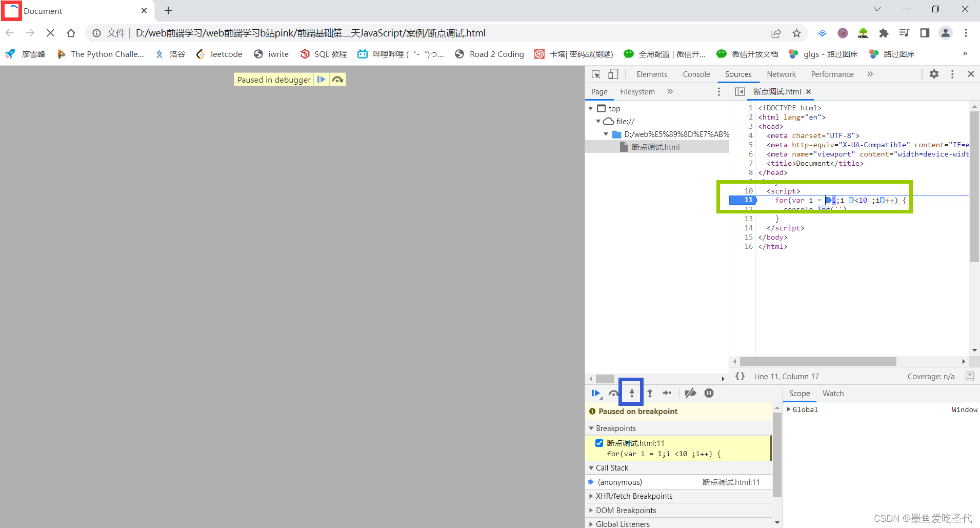Activate the inspect element picker
The width and height of the screenshot is (980, 528).
(596, 74)
